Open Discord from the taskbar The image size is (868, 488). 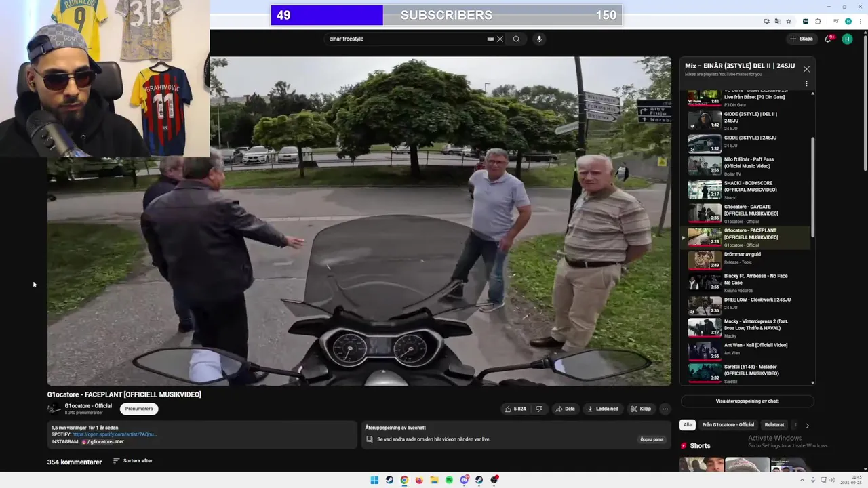[x=464, y=480]
